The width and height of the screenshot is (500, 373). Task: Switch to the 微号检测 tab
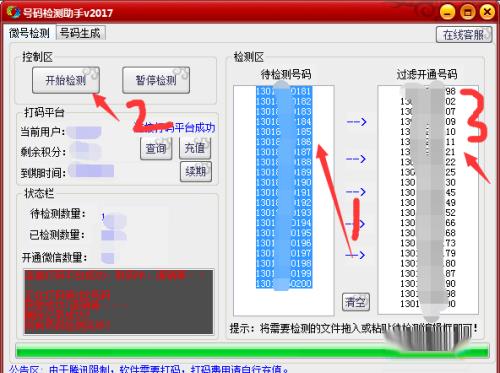tap(29, 33)
